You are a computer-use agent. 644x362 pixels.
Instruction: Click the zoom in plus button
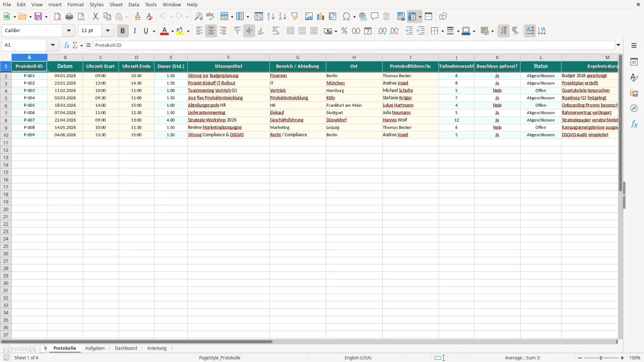coord(623,358)
